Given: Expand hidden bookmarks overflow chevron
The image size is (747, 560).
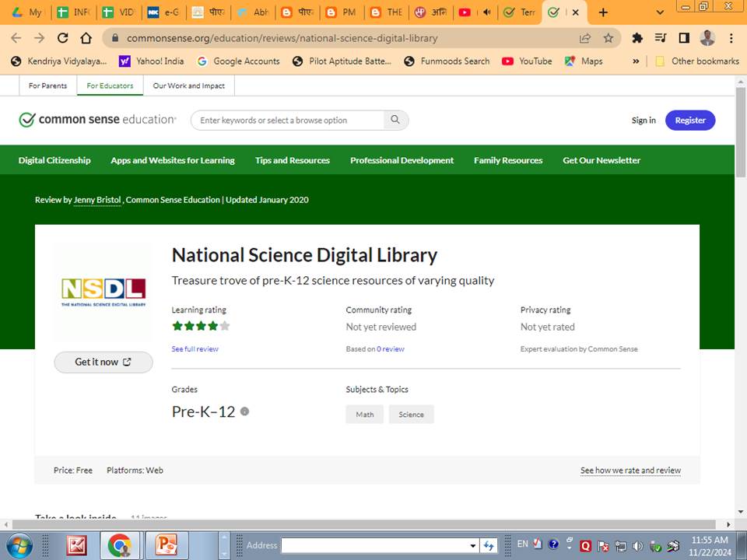Looking at the screenshot, I should [636, 61].
